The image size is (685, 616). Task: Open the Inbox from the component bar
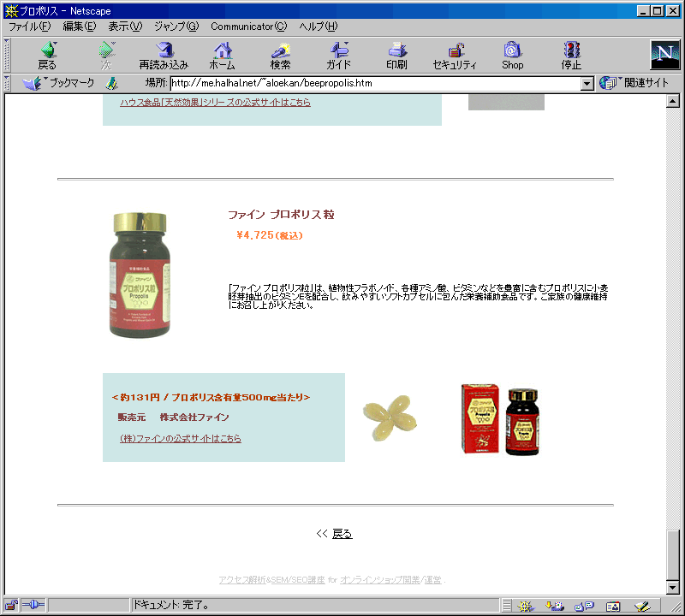coord(555,606)
